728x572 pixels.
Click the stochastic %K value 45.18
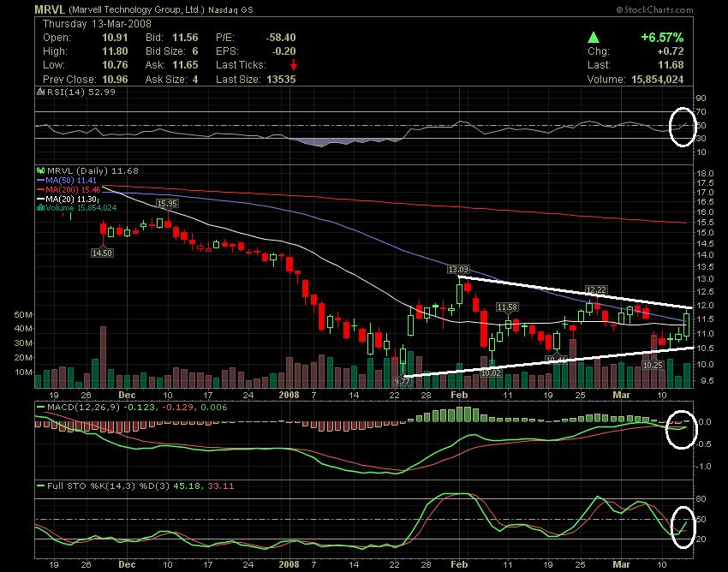[187, 486]
